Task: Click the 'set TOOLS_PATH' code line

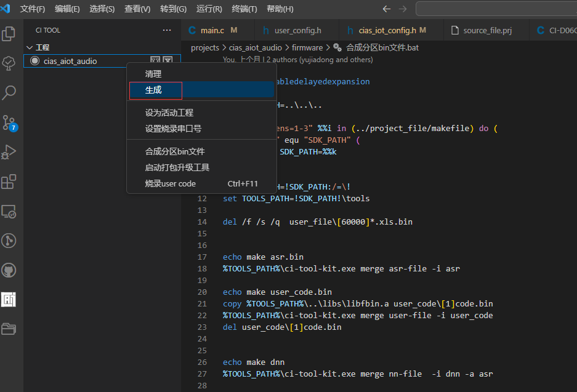Action: click(296, 199)
